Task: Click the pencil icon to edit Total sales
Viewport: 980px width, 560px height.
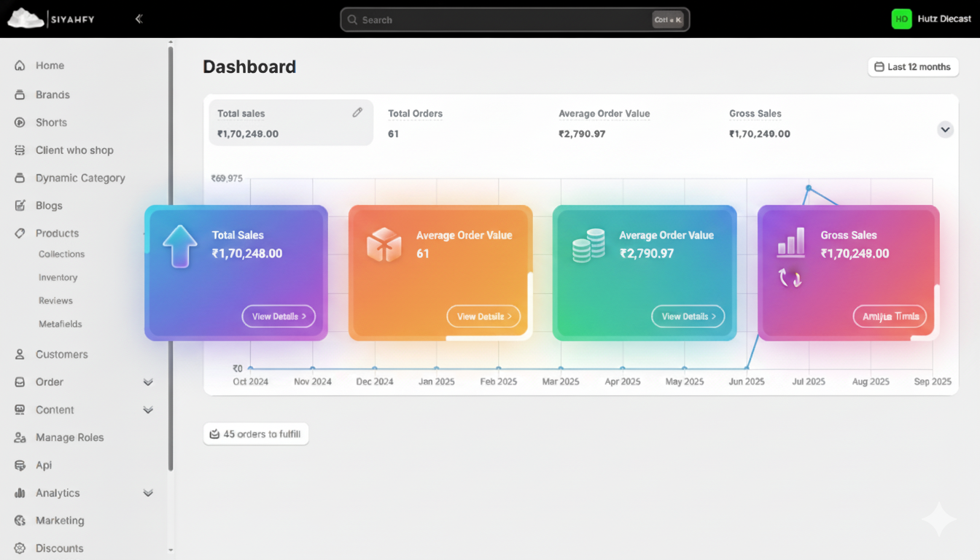Action: (357, 112)
